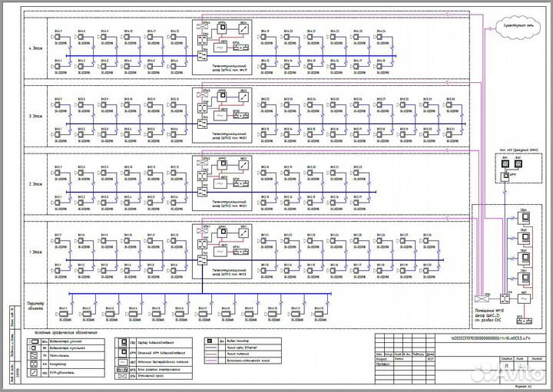This screenshot has height=392, width=553.
Task: Click the 2 Этаж floor label
Action: coord(37,186)
